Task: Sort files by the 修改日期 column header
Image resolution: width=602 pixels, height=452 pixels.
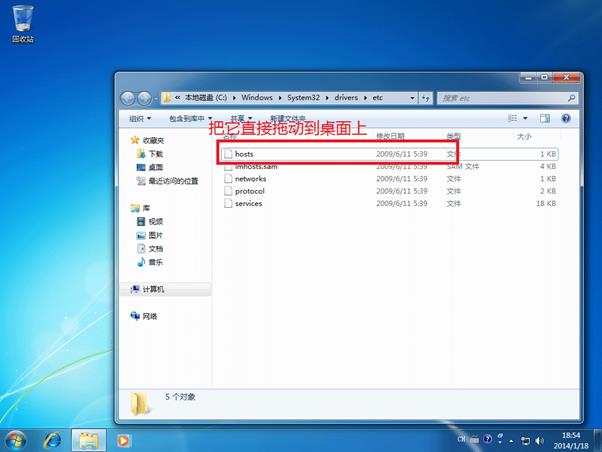Action: (x=390, y=136)
